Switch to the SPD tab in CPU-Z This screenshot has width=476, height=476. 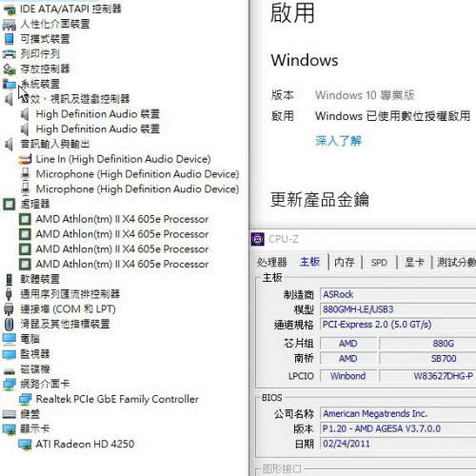pos(379,263)
